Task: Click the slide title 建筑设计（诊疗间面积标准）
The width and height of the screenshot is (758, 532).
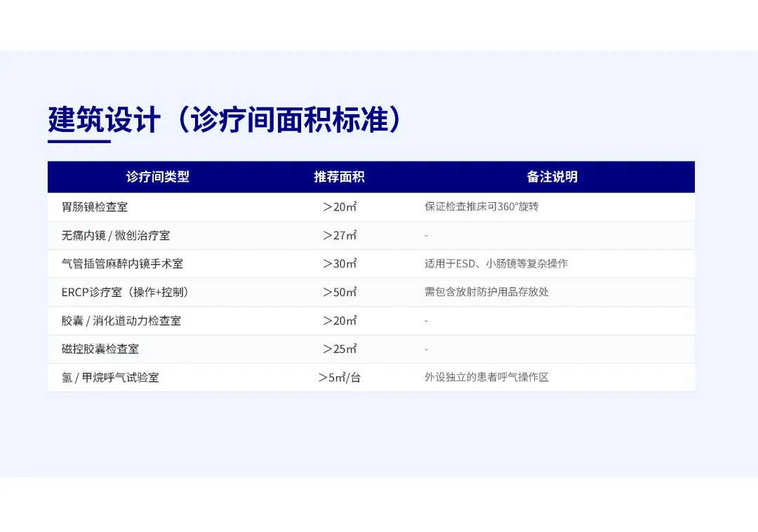Action: (x=225, y=119)
